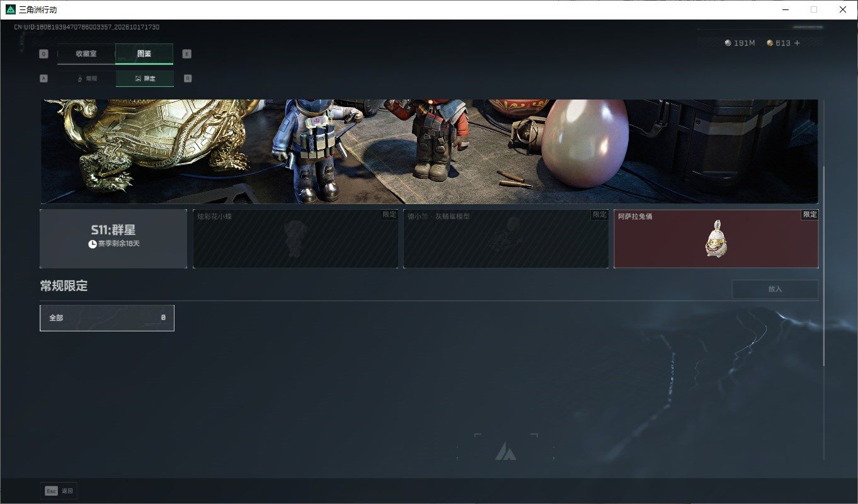Select the 炫彩花小蝶 collectible card

tap(295, 239)
